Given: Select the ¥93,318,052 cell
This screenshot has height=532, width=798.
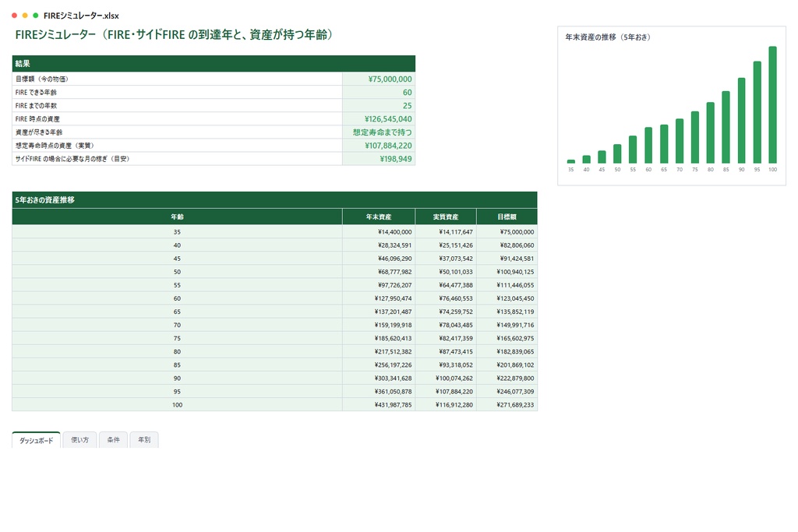Looking at the screenshot, I should click(446, 365).
